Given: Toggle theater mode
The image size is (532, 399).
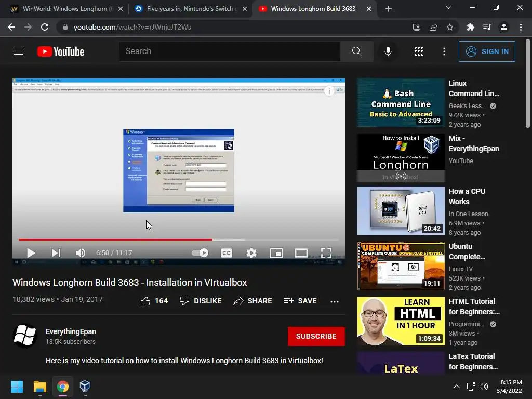Looking at the screenshot, I should pos(301,253).
